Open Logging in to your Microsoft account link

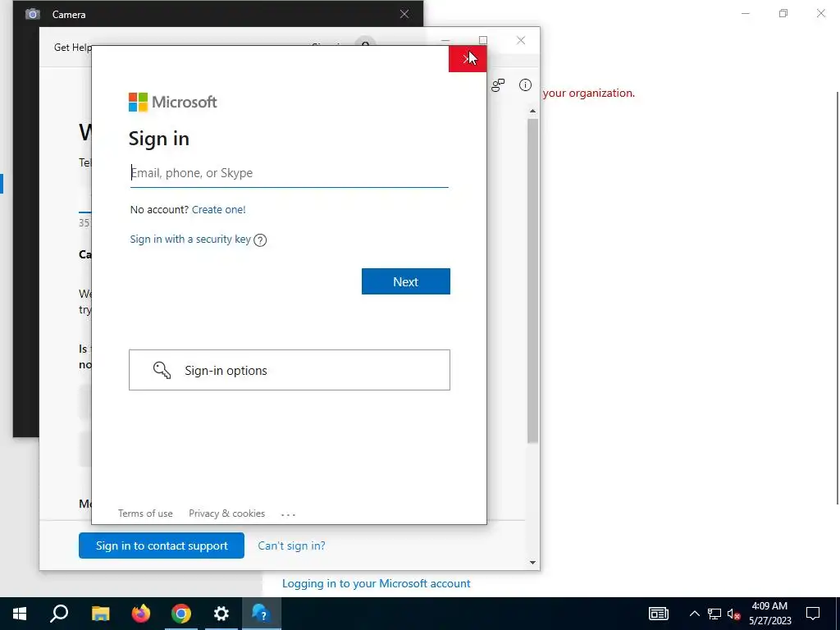coord(376,583)
